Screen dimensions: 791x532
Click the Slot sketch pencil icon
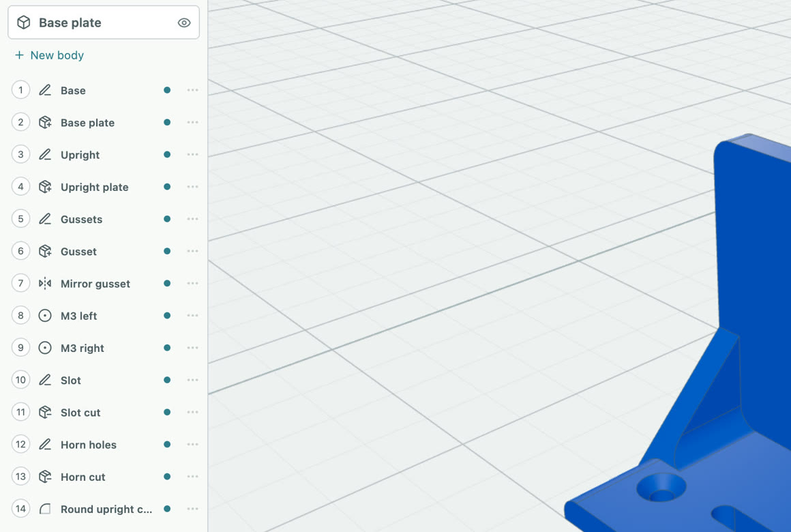pyautogui.click(x=45, y=380)
